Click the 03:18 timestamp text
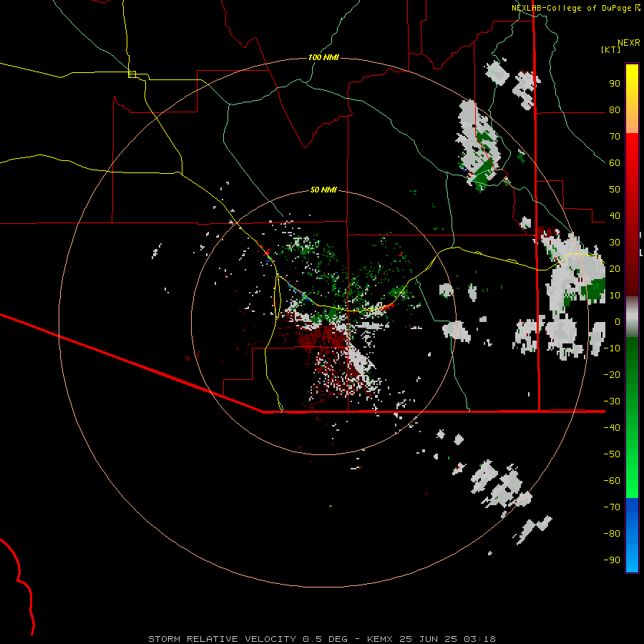The height and width of the screenshot is (644, 644). [x=479, y=639]
